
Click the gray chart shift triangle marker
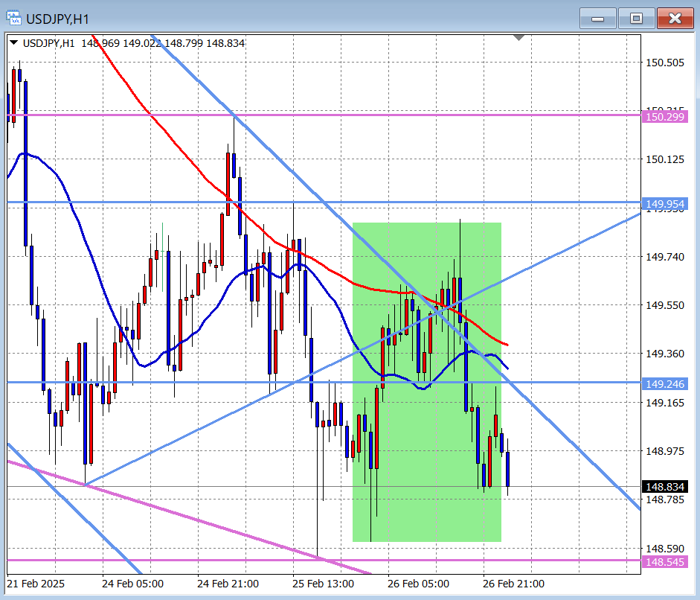(519, 37)
